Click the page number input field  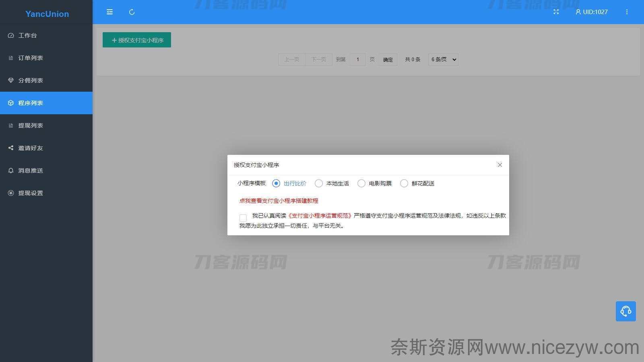point(358,60)
